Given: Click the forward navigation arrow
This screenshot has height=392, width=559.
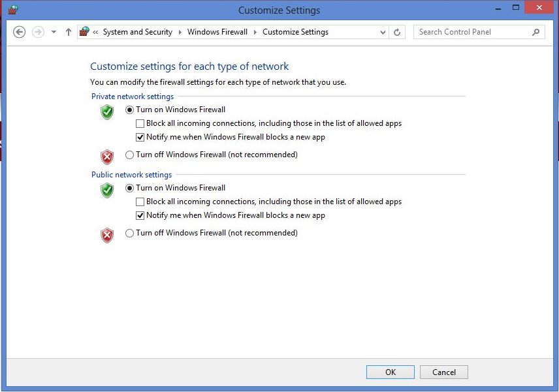Looking at the screenshot, I should pyautogui.click(x=38, y=32).
